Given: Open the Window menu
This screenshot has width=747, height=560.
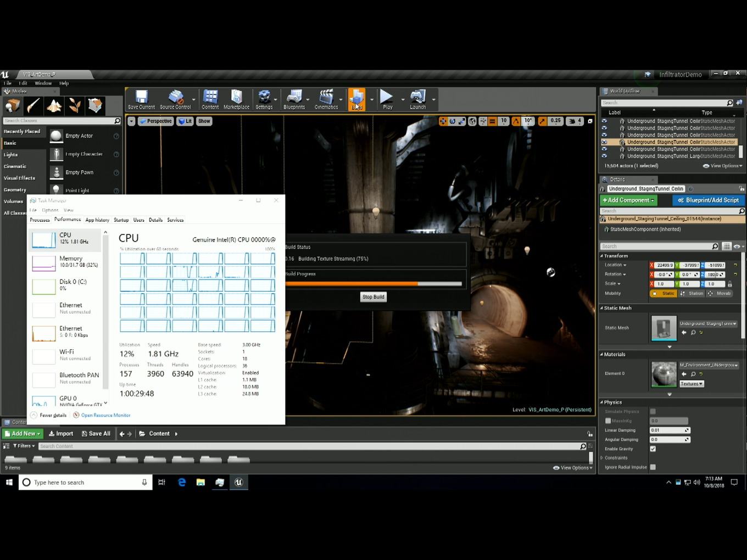Looking at the screenshot, I should [x=43, y=83].
